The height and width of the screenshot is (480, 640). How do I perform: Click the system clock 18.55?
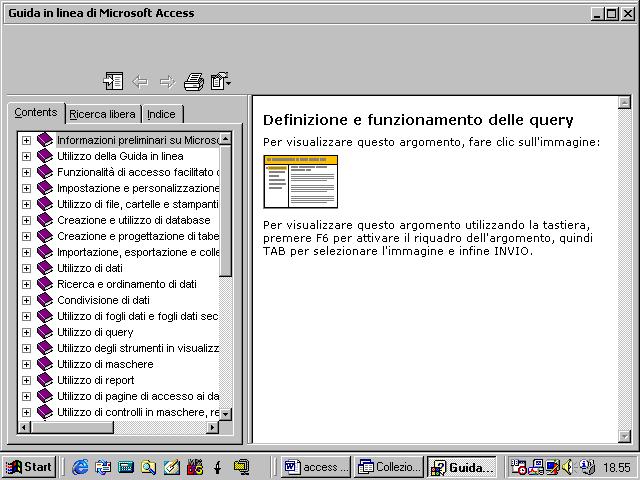click(617, 467)
